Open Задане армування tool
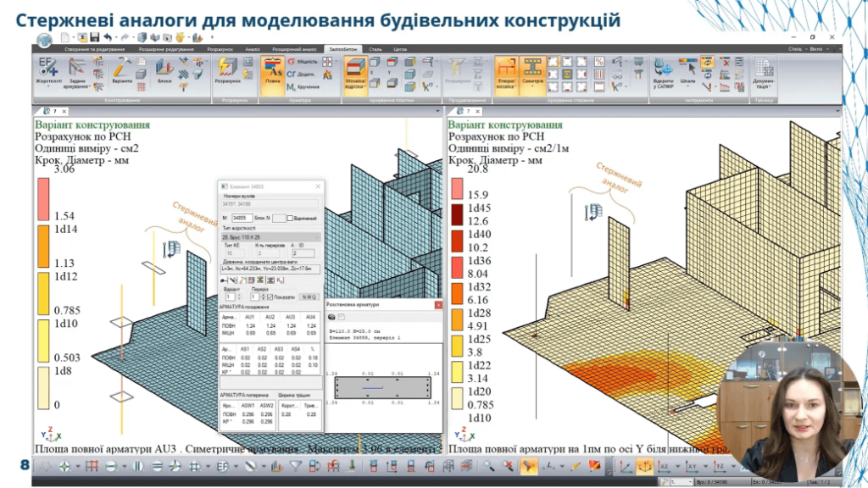This screenshot has width=868, height=488. [76, 69]
